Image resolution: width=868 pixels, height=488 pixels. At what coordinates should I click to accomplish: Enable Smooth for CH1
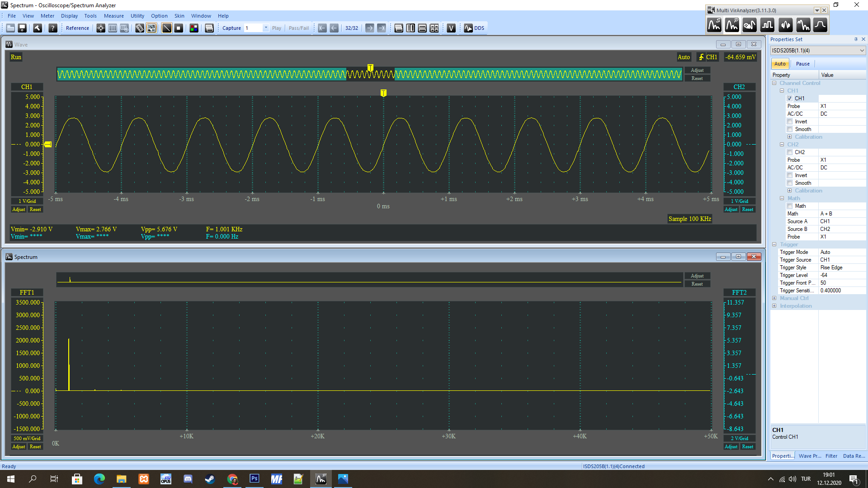(x=790, y=129)
